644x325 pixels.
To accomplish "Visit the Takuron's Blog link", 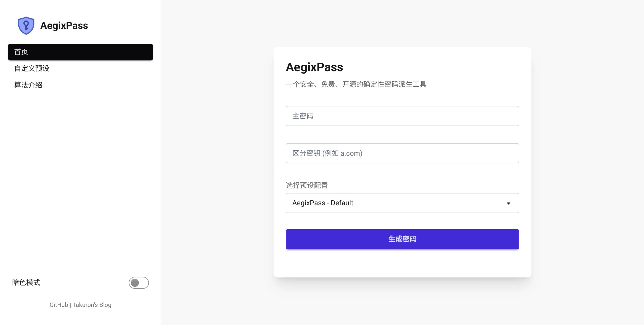I will (92, 305).
